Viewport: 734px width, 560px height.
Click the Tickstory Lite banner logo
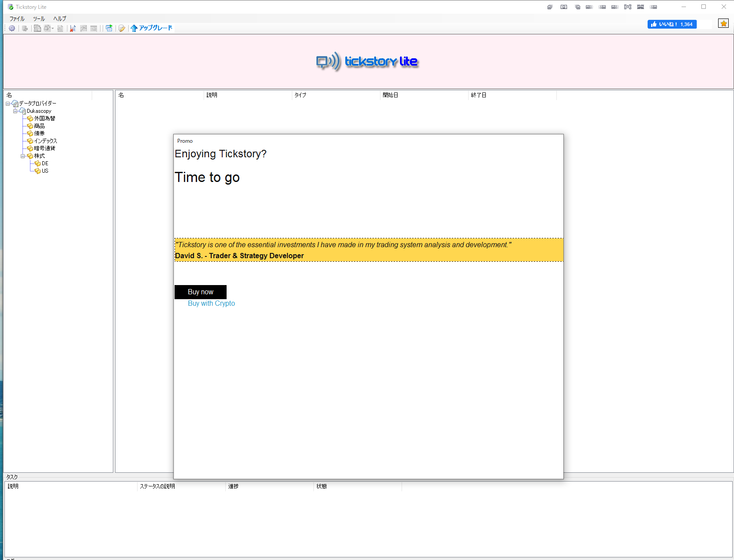point(367,62)
